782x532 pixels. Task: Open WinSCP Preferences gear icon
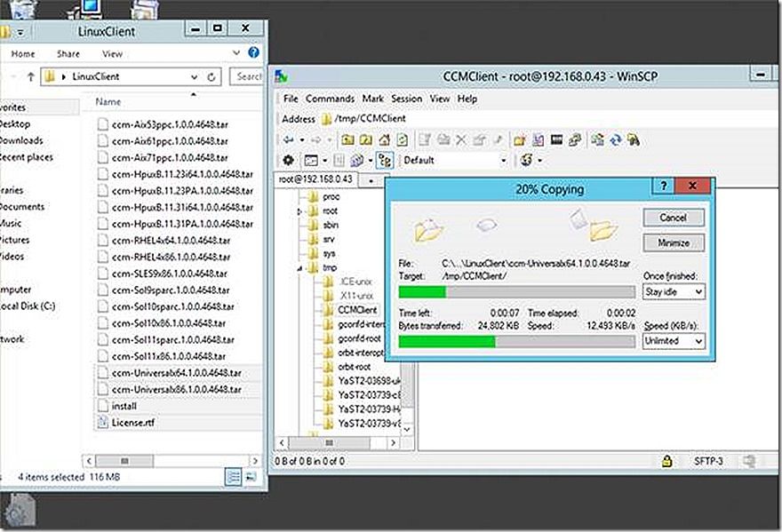[288, 160]
